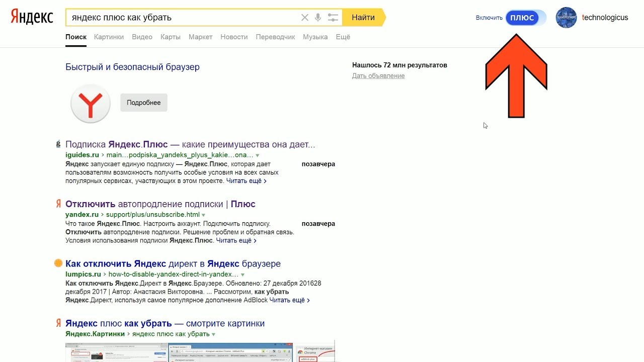644x362 pixels.
Task: Click the Подробнее button
Action: [144, 103]
